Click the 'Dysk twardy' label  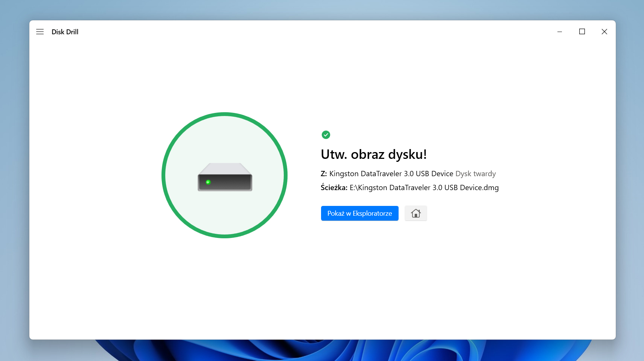tap(476, 174)
